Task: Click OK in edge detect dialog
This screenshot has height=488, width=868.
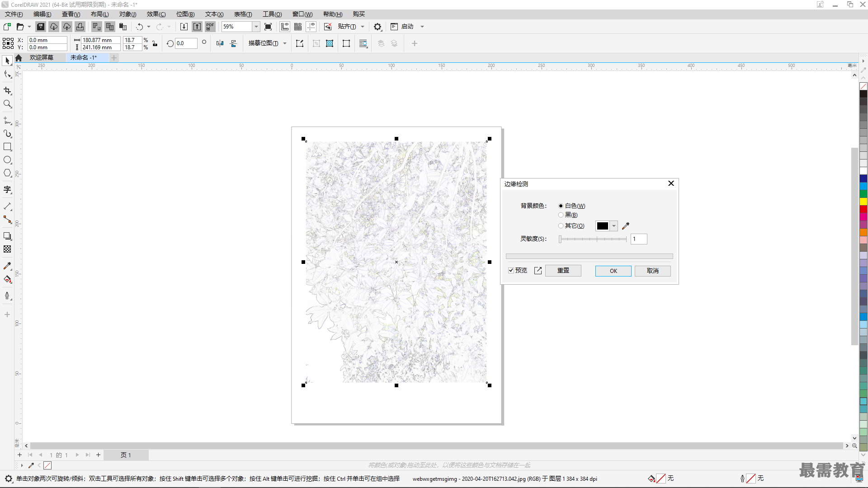Action: (613, 271)
